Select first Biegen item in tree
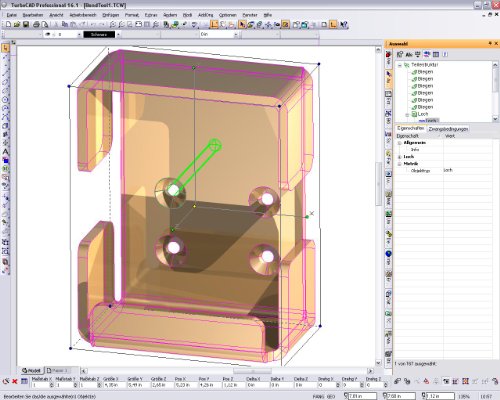Viewport: 500px width, 400px height. tap(425, 72)
